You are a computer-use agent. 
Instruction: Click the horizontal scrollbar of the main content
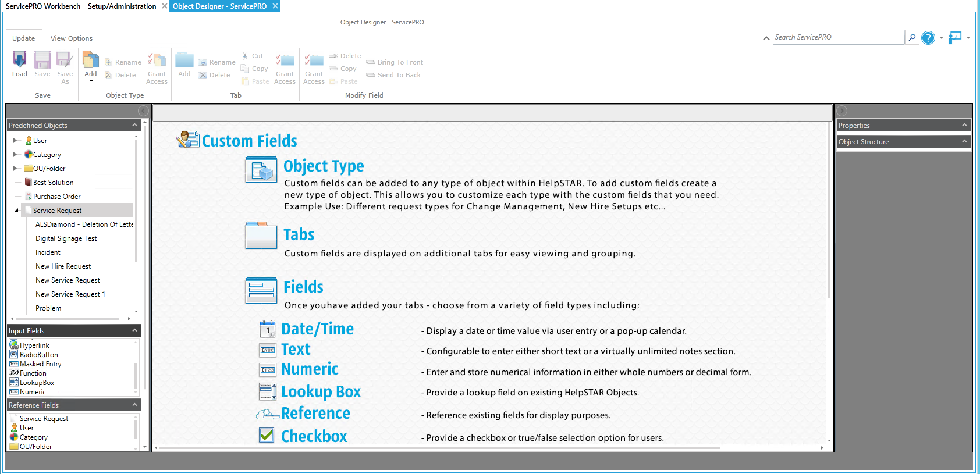tap(439, 448)
